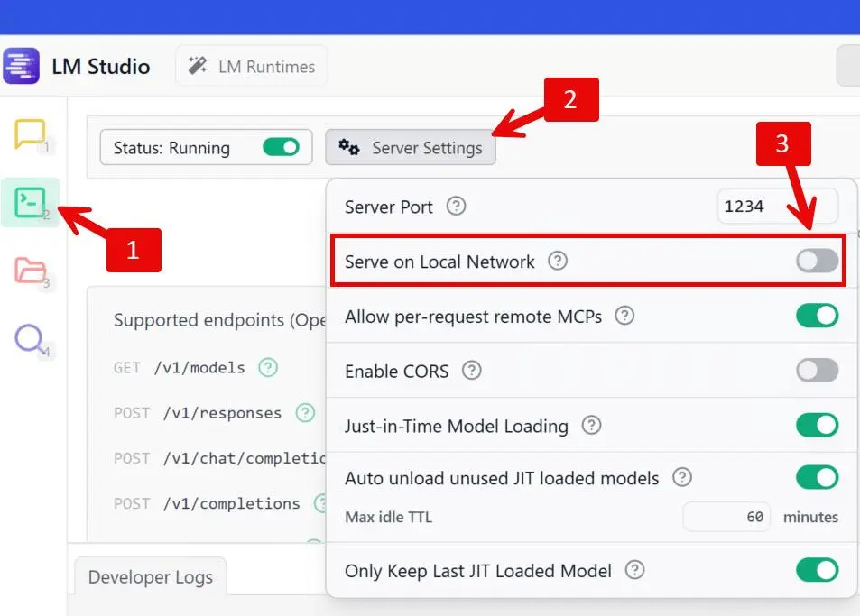The image size is (860, 616).
Task: Click the POST /v1/chat/completions endpoint text
Action: pos(219,458)
